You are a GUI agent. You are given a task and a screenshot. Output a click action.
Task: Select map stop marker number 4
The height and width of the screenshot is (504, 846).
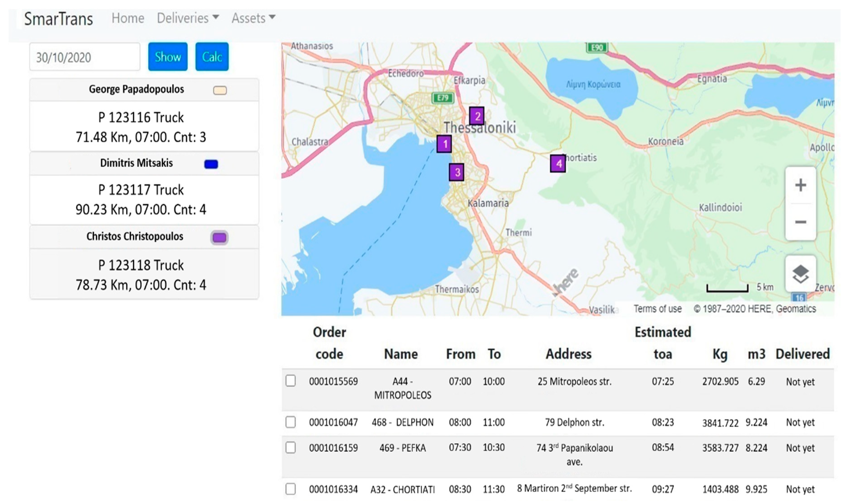tap(558, 164)
